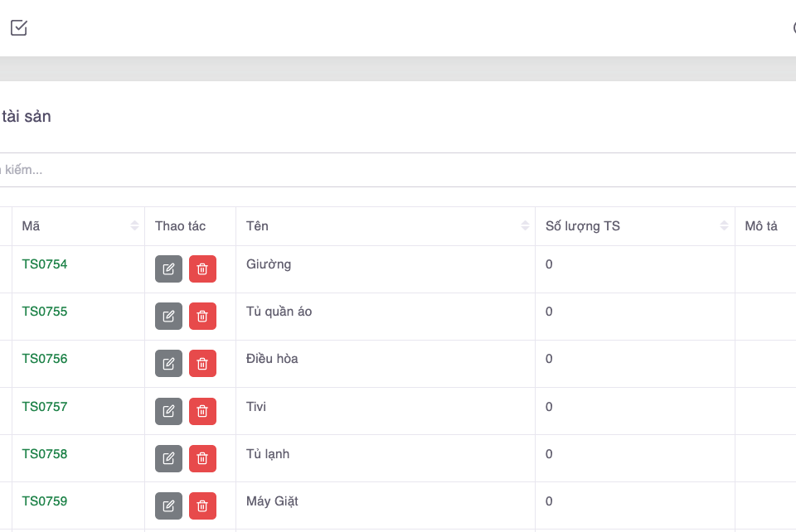Delete the Máy Giặt asset TS0759
Viewport: 796px width, 532px height.
(x=202, y=505)
